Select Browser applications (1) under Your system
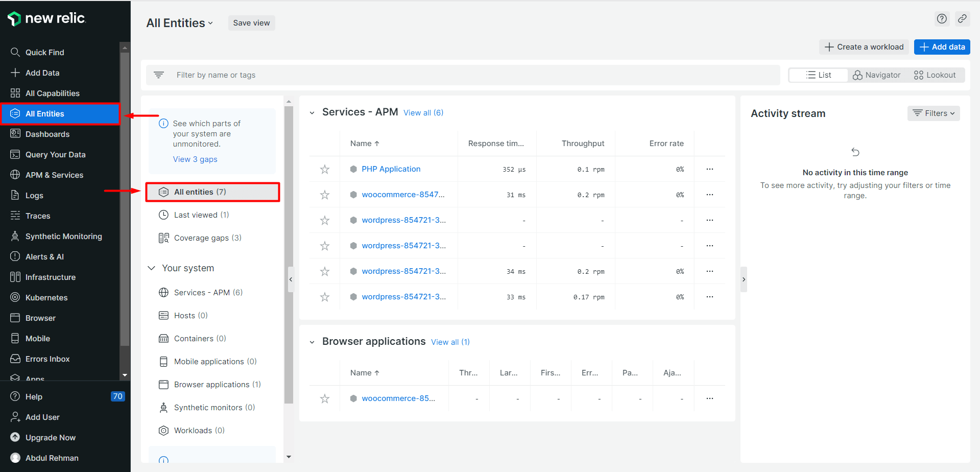 click(212, 385)
